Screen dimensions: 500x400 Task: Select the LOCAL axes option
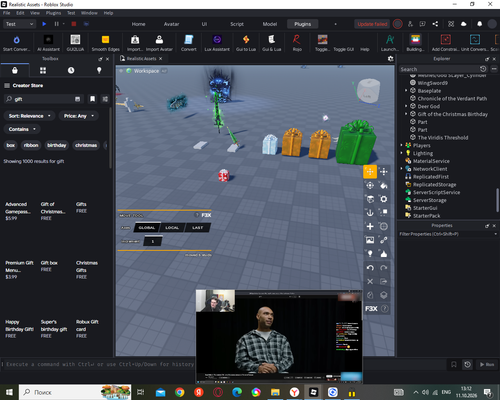(172, 228)
